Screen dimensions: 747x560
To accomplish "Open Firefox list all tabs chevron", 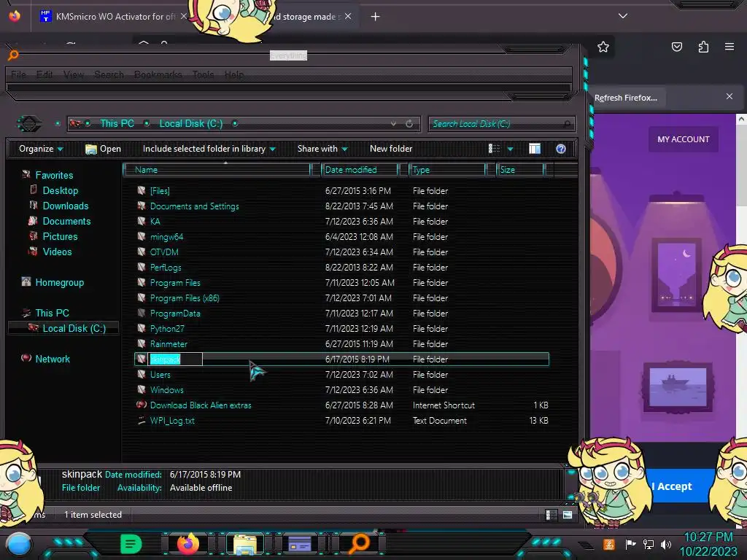I will tap(623, 16).
